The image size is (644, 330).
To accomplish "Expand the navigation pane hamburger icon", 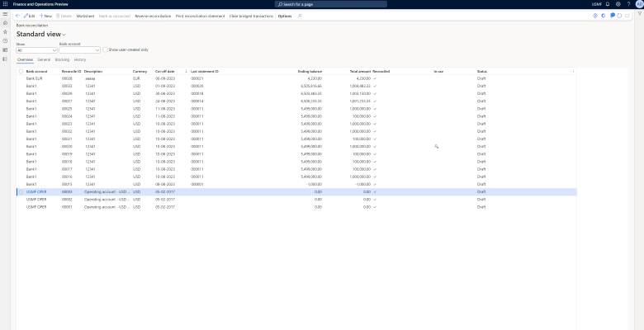I will (5, 14).
